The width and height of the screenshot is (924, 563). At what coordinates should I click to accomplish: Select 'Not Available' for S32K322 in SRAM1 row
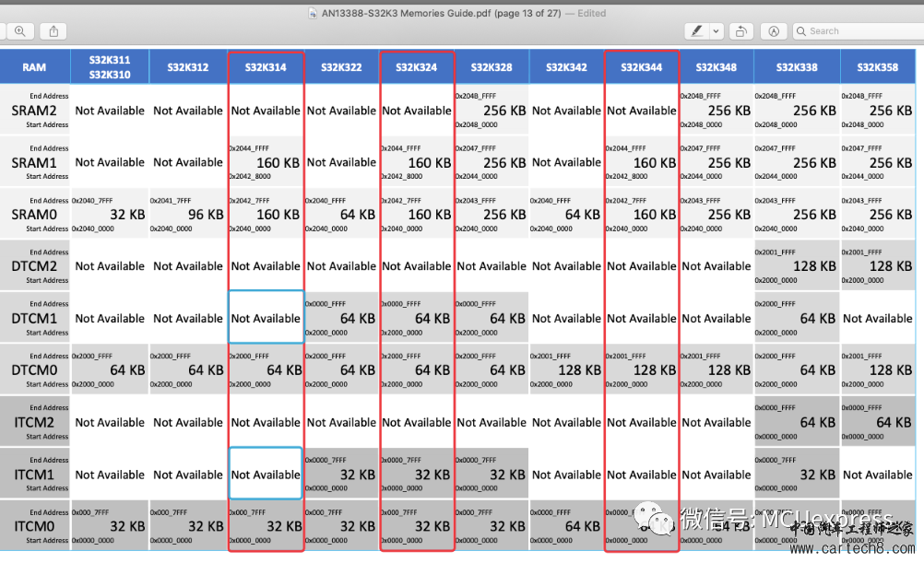click(x=341, y=162)
